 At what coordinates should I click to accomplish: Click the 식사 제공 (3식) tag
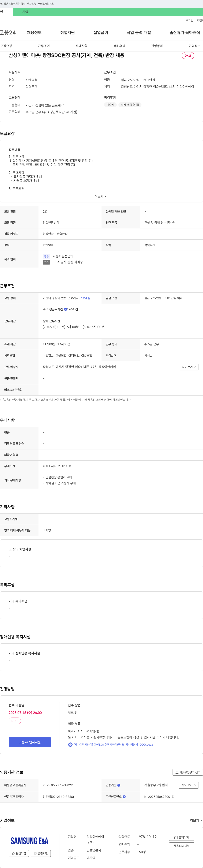130,105
